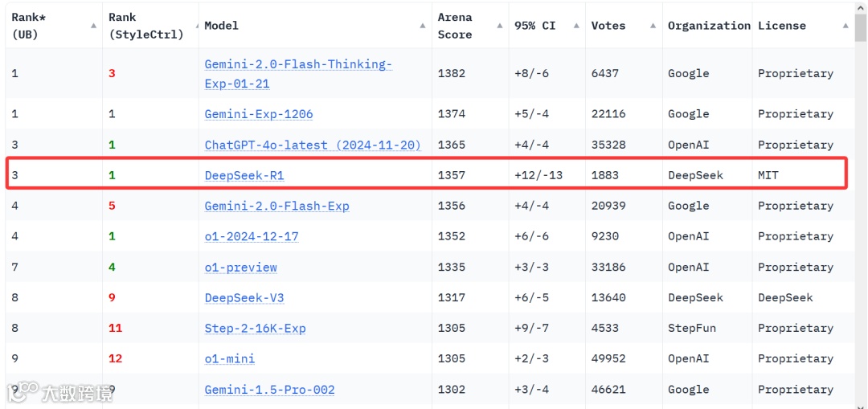Select the red StyleCtrl rank 12

(115, 358)
